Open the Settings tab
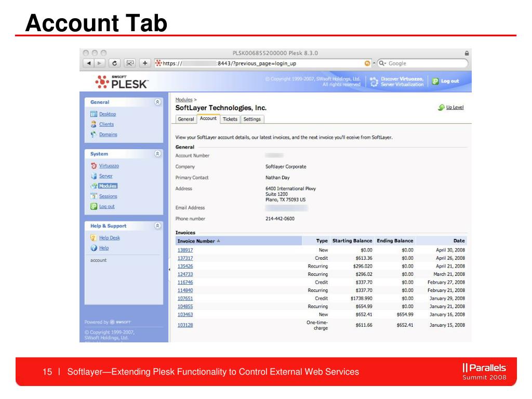 tap(252, 119)
